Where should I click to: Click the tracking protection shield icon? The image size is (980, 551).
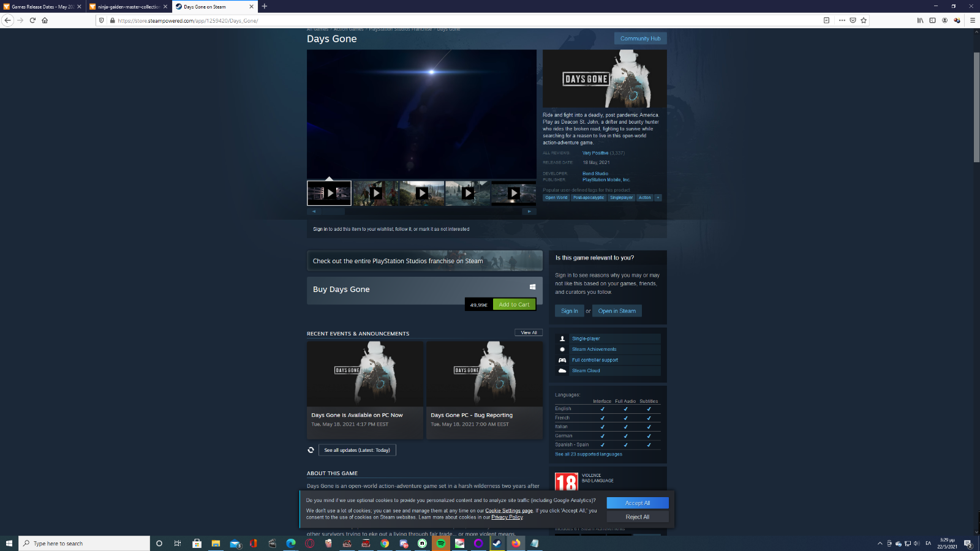coord(102,20)
